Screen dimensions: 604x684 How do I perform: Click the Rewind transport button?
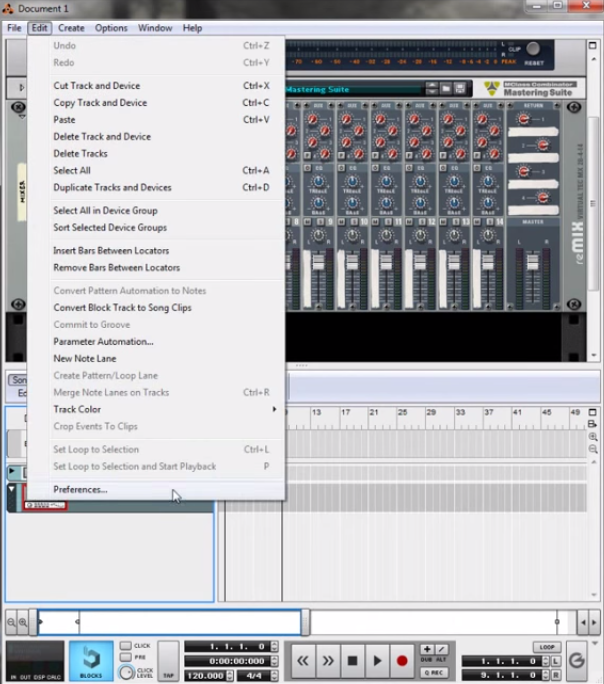[x=302, y=660]
